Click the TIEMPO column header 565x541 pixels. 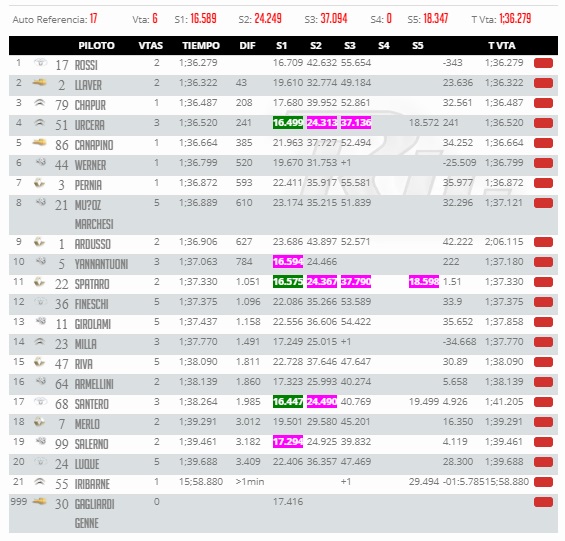click(201, 45)
